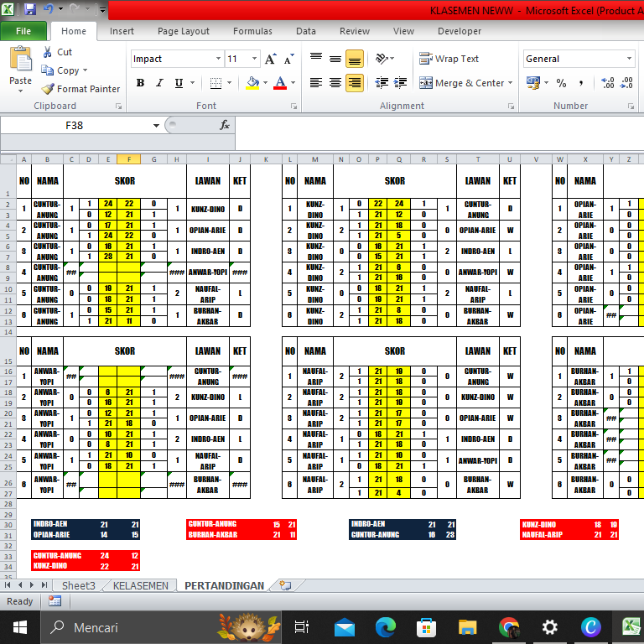The width and height of the screenshot is (644, 644).
Task: Click the Select All corner button
Action: (8, 159)
